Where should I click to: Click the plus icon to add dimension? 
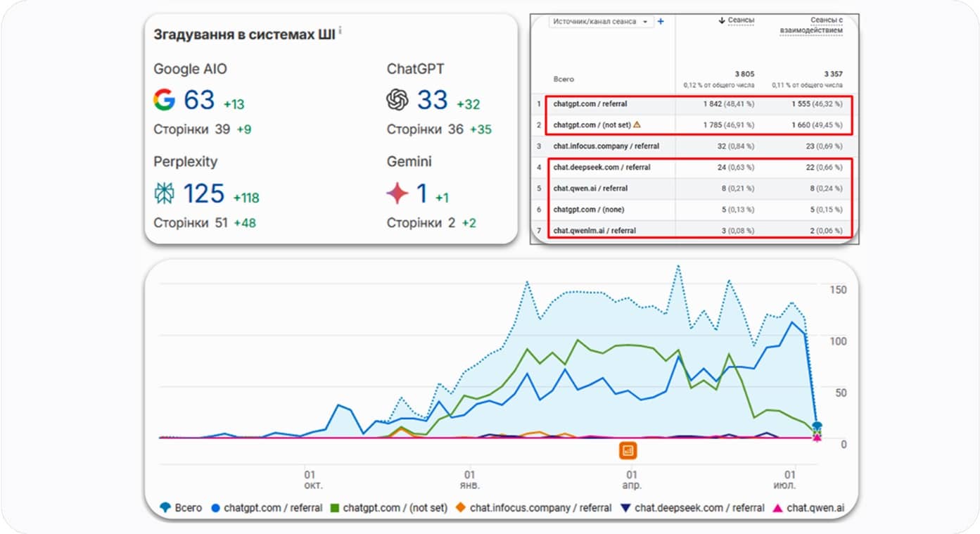coord(661,22)
